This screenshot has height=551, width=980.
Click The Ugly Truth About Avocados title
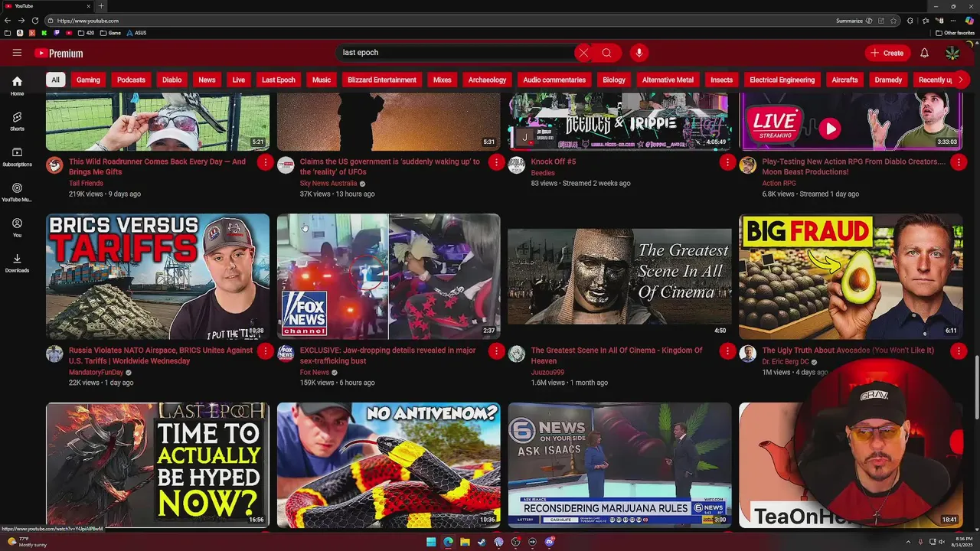(x=848, y=350)
